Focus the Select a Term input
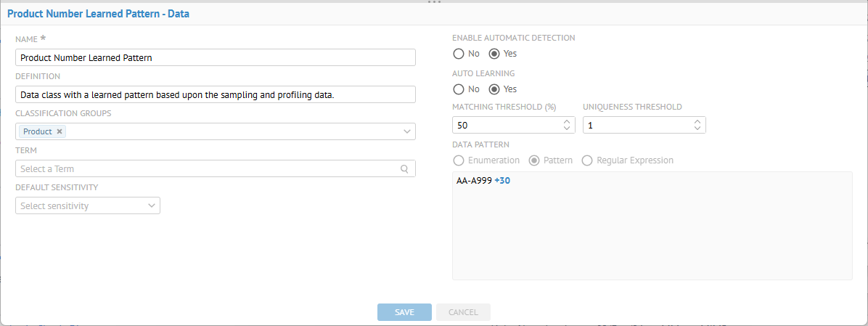The image size is (868, 326). 207,168
